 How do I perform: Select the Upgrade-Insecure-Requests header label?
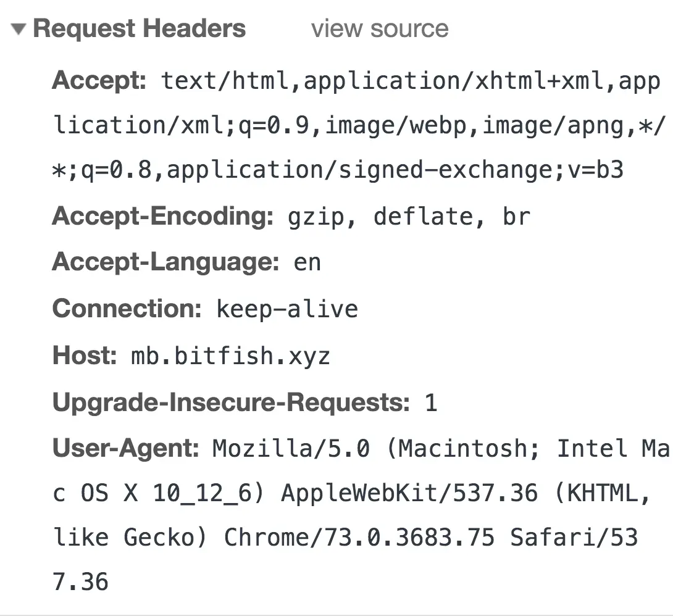coord(231,402)
